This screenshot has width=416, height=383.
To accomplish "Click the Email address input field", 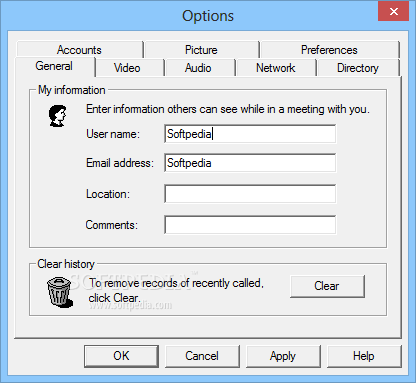I will 250,163.
